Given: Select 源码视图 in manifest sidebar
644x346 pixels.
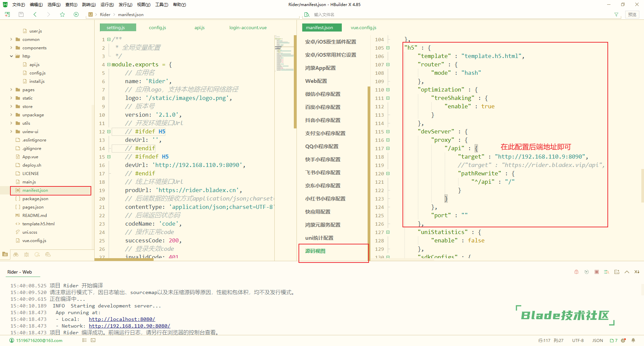Looking at the screenshot, I should click(x=315, y=251).
